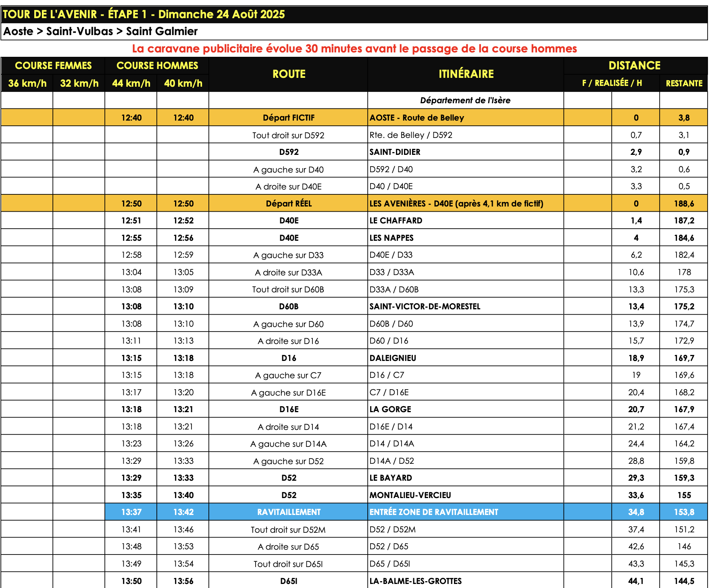Select 'A droite sur D14' cell

coord(289,427)
